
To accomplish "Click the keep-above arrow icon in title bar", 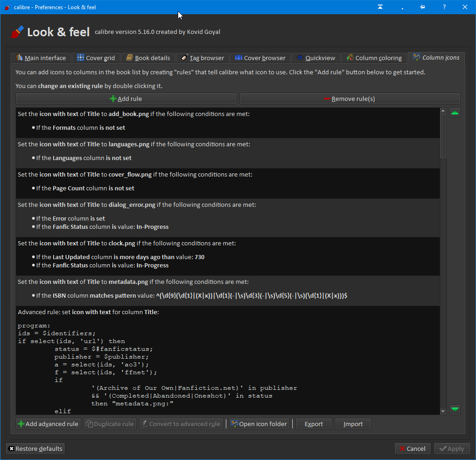I will click(x=380, y=7).
